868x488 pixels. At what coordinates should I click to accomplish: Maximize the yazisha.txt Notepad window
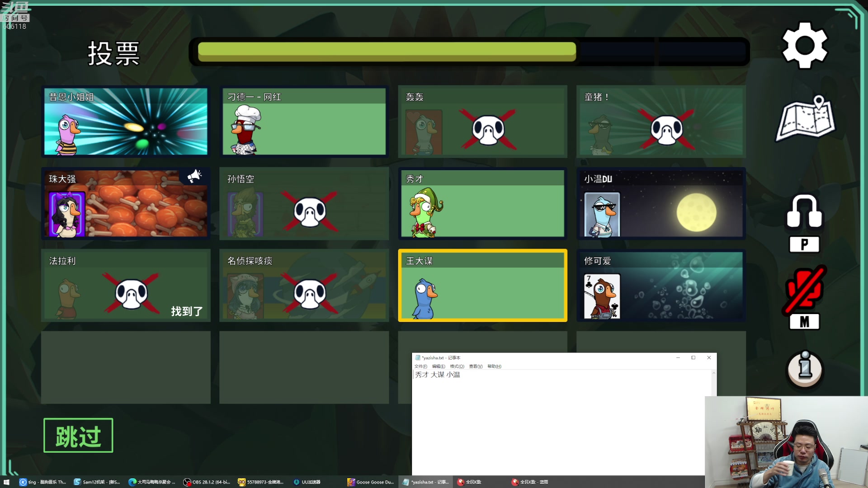(693, 357)
